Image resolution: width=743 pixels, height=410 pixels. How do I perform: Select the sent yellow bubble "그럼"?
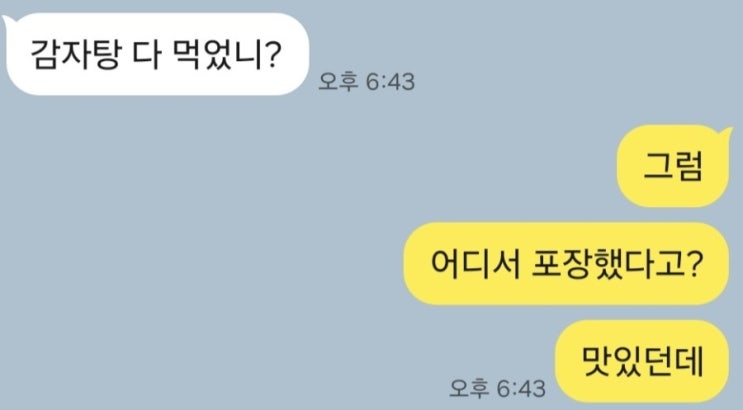coord(672,166)
